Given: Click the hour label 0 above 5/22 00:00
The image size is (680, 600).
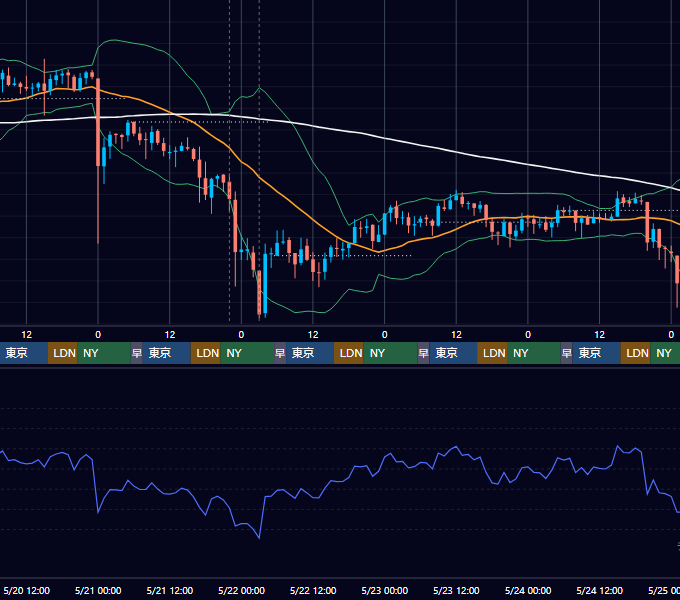Looking at the screenshot, I should point(242,335).
